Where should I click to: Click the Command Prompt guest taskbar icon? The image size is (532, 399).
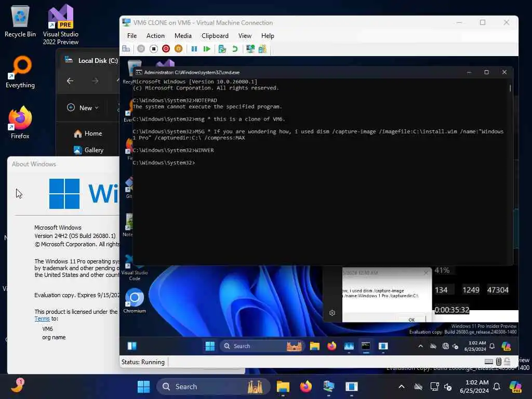click(366, 346)
